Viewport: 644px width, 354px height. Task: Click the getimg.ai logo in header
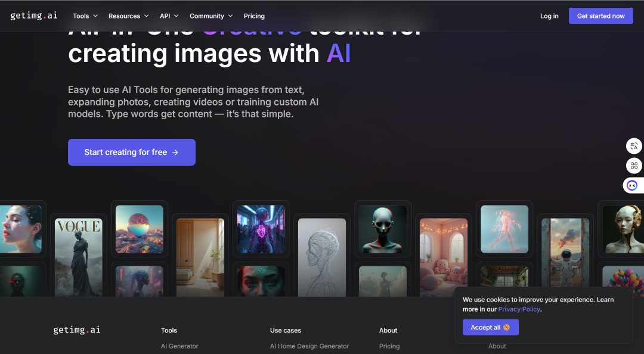point(33,15)
